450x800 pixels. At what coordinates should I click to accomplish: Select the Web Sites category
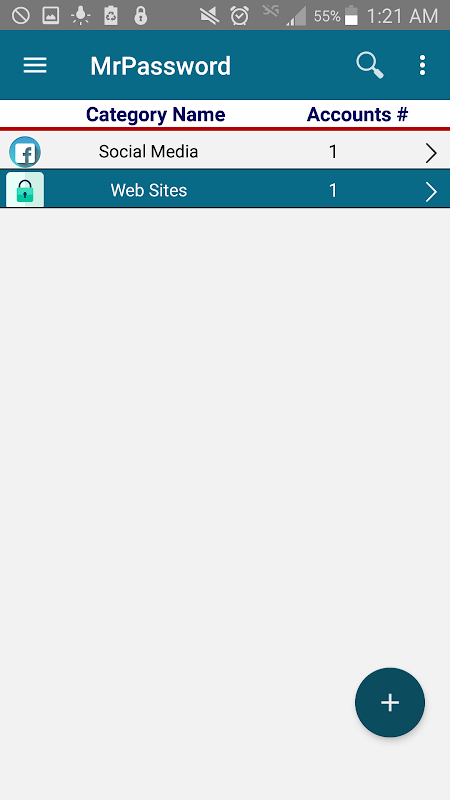click(225, 189)
